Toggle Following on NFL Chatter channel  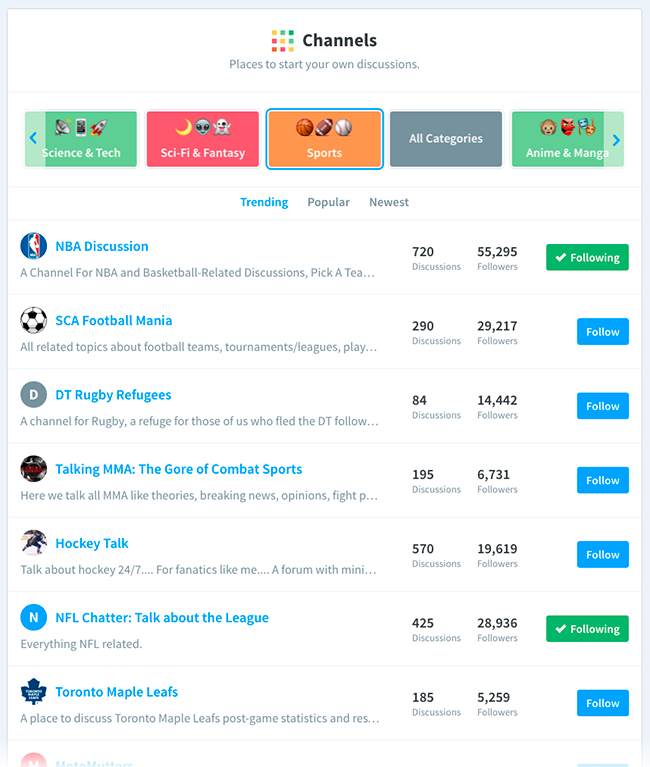click(x=587, y=629)
